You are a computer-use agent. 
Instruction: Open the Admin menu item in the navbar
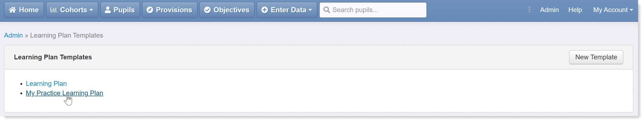point(549,10)
